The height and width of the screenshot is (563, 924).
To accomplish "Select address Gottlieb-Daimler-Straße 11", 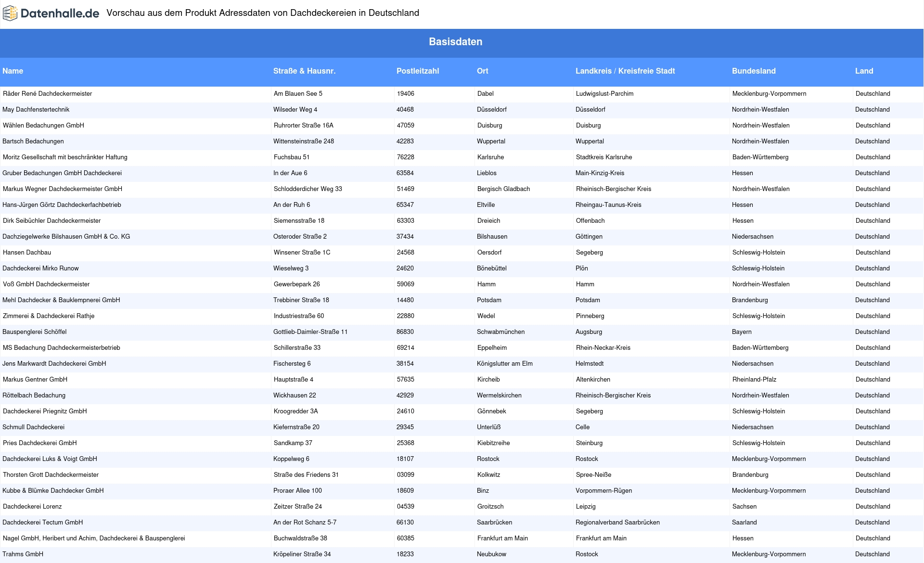I will click(310, 332).
